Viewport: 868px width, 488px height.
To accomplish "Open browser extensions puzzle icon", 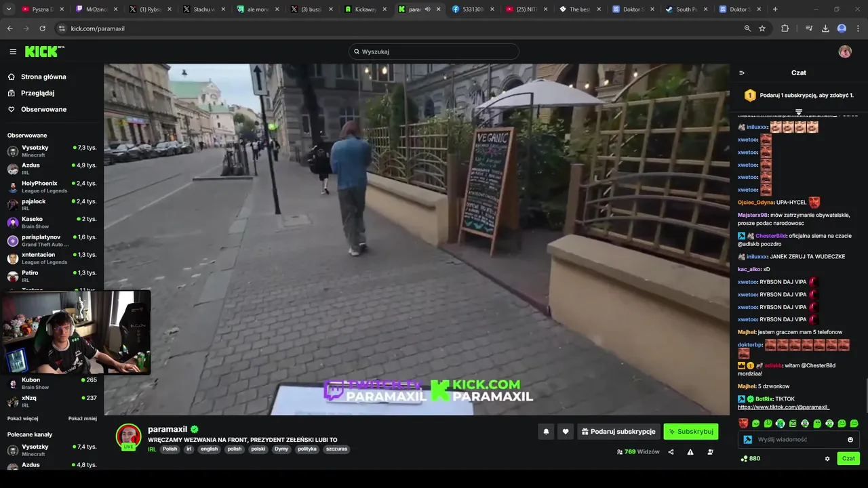I will pos(785,28).
